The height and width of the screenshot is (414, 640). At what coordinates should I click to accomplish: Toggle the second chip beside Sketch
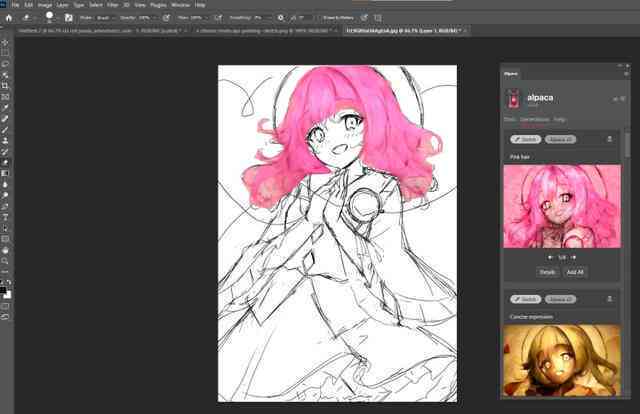[x=560, y=139]
